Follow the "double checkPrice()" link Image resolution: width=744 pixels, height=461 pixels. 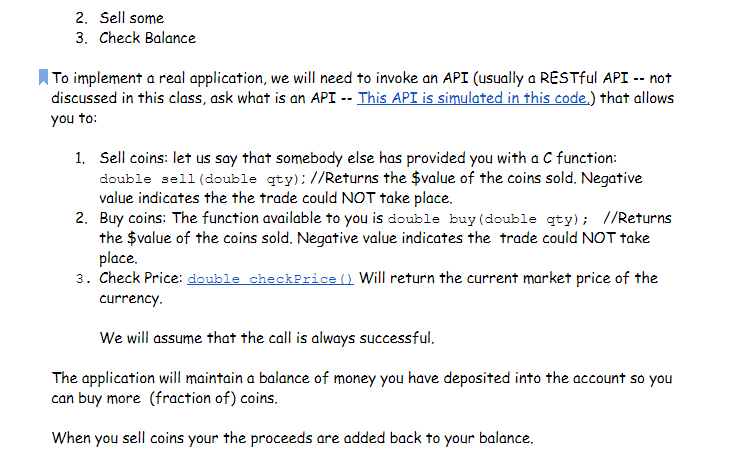pyautogui.click(x=270, y=279)
